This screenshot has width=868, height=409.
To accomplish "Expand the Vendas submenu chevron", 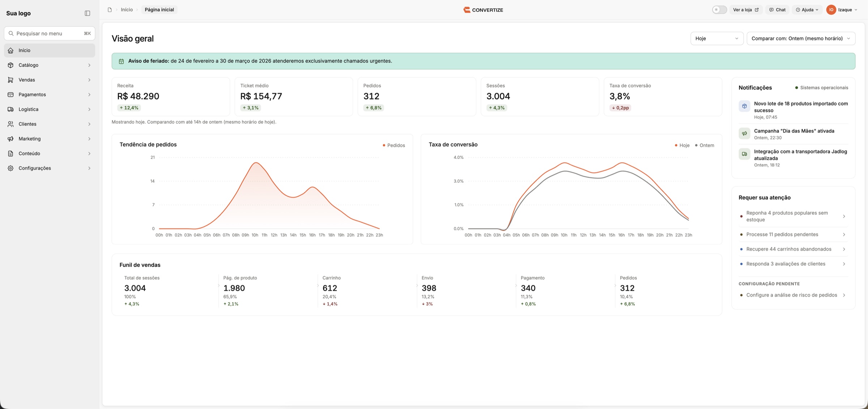I will (x=89, y=80).
